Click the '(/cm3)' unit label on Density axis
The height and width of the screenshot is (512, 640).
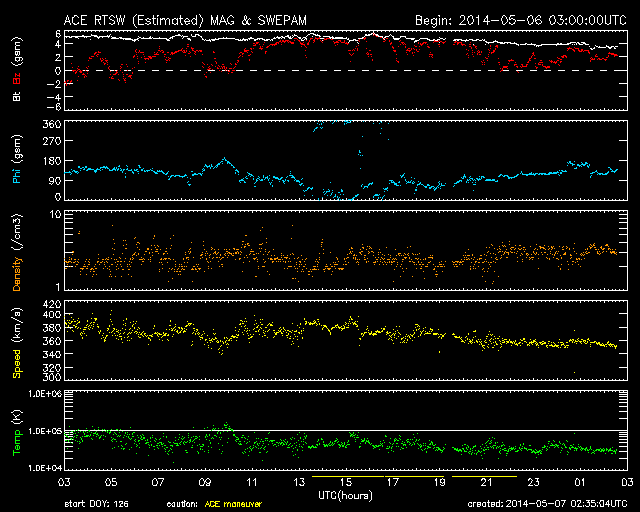click(17, 232)
